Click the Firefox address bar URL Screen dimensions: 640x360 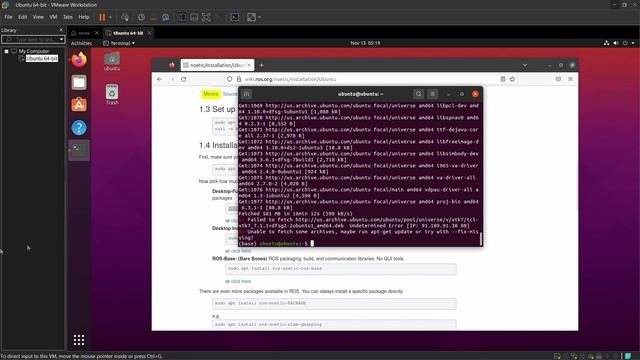(291, 79)
